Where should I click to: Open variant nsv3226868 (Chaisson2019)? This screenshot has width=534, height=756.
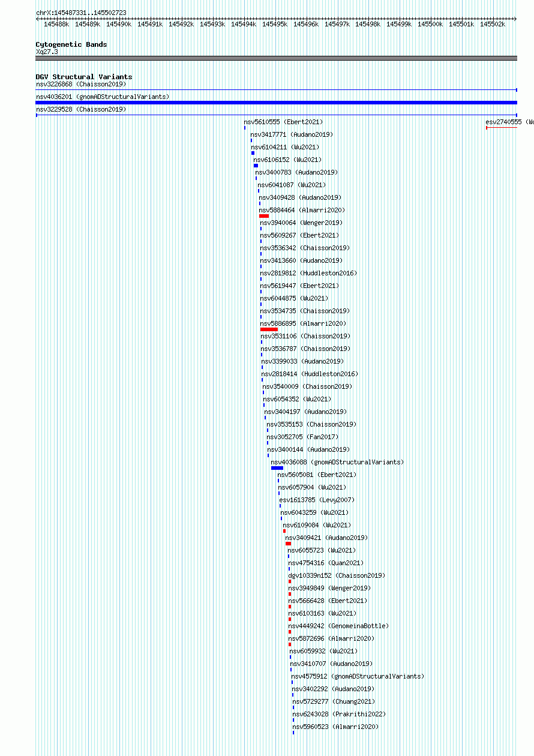click(81, 84)
